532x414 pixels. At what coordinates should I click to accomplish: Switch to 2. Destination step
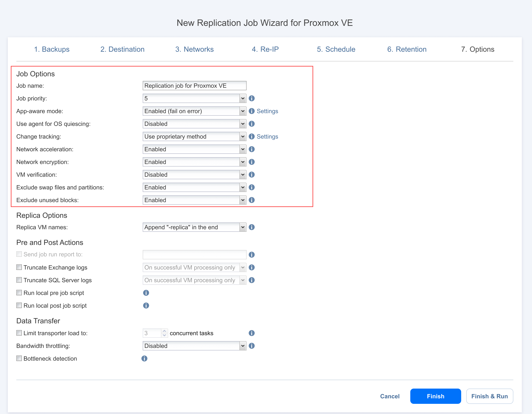click(122, 49)
